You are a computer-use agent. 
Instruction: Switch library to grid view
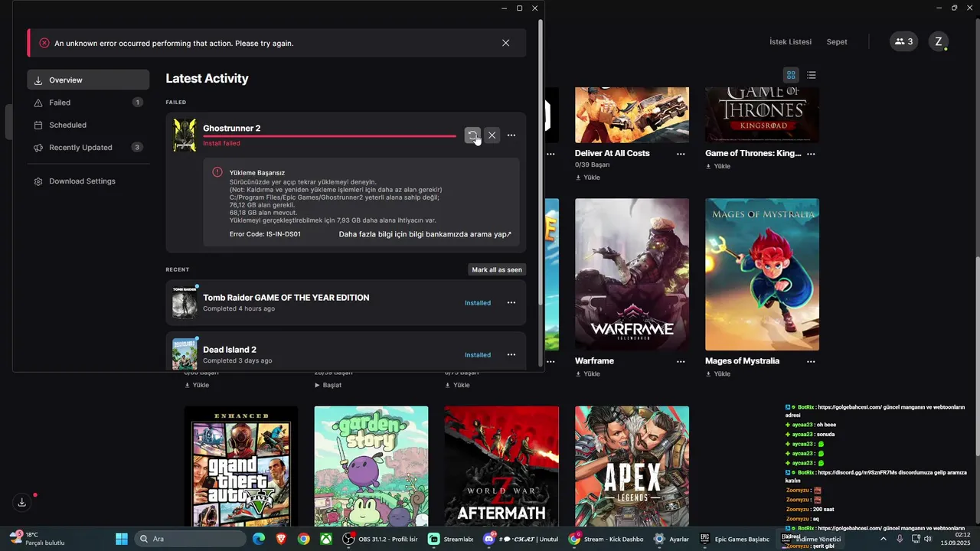(791, 75)
